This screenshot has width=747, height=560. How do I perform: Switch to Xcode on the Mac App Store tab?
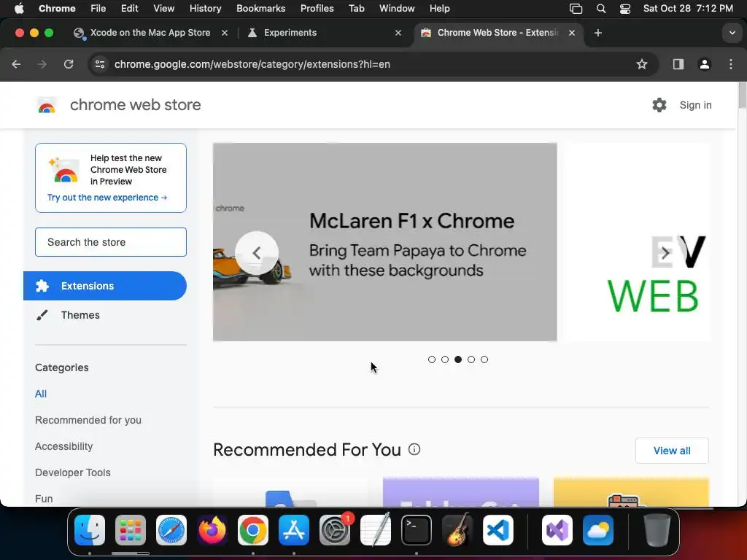(150, 33)
